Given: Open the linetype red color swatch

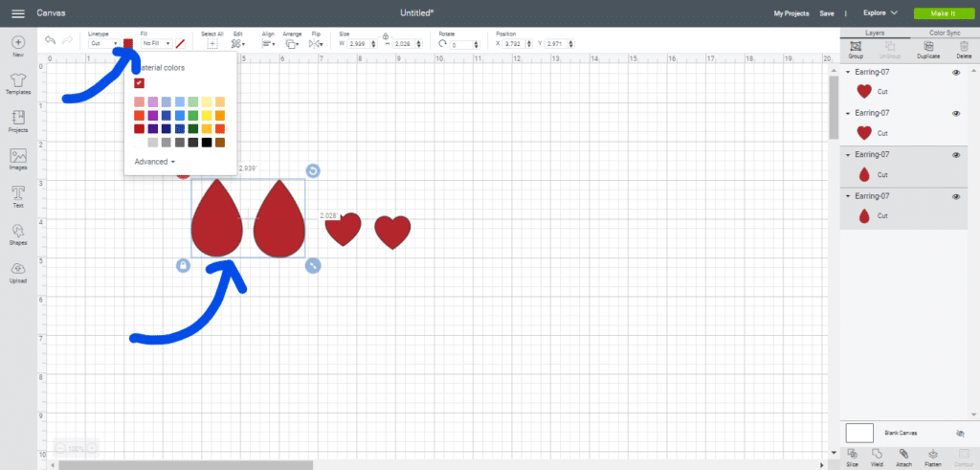Looking at the screenshot, I should [128, 44].
